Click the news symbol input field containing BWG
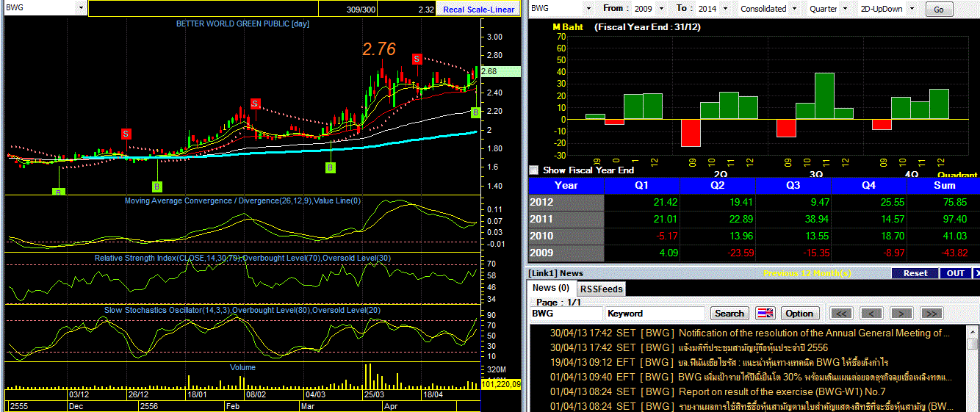 pyautogui.click(x=566, y=313)
